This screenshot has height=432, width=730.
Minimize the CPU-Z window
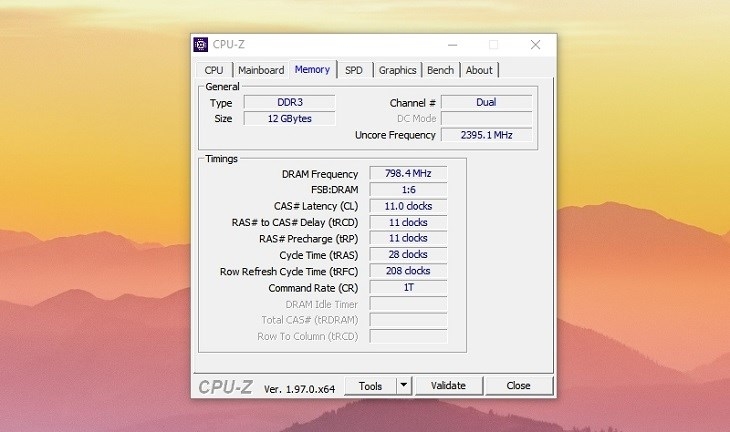pos(450,45)
